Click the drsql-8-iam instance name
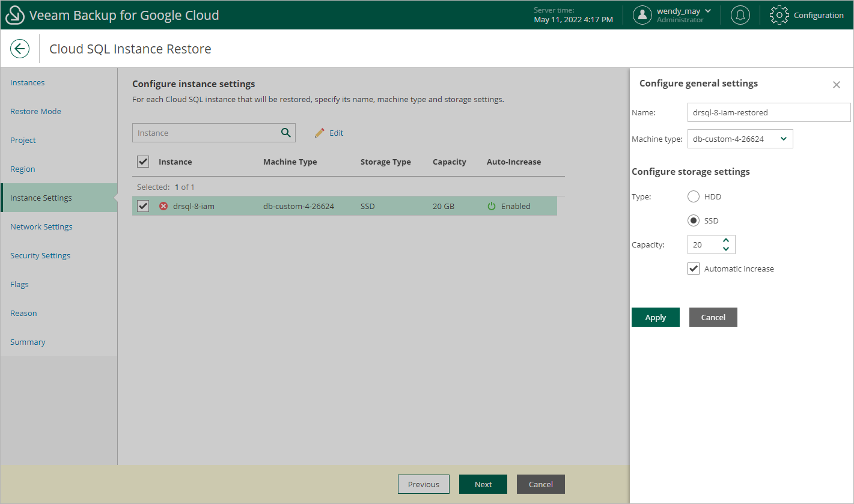854x504 pixels. point(194,206)
